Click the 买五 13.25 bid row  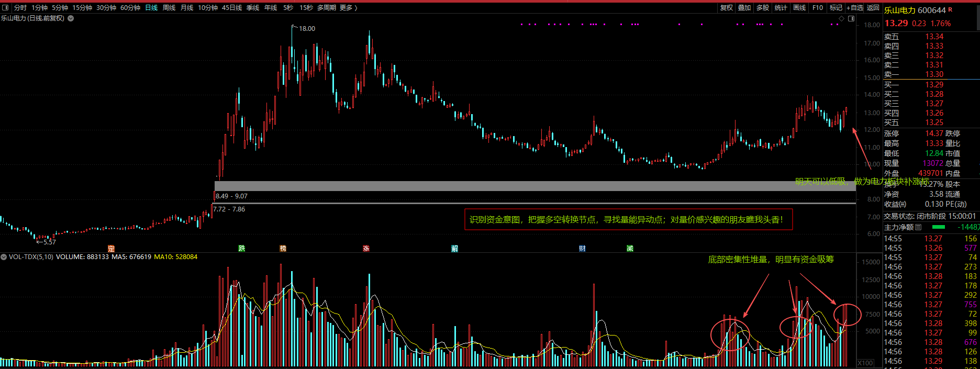[914, 122]
